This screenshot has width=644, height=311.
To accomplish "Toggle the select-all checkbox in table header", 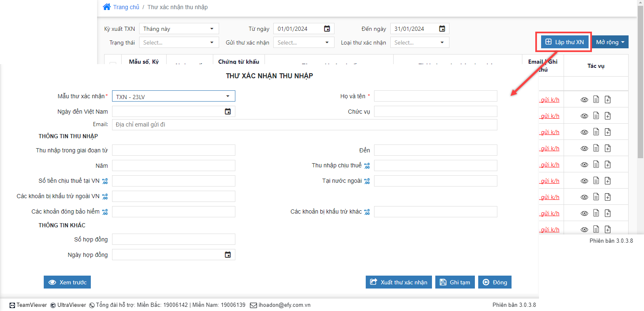I will point(112,63).
